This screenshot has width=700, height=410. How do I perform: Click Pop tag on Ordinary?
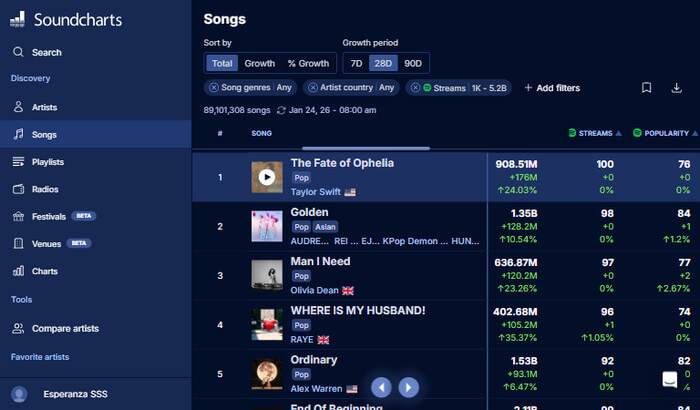tap(301, 374)
